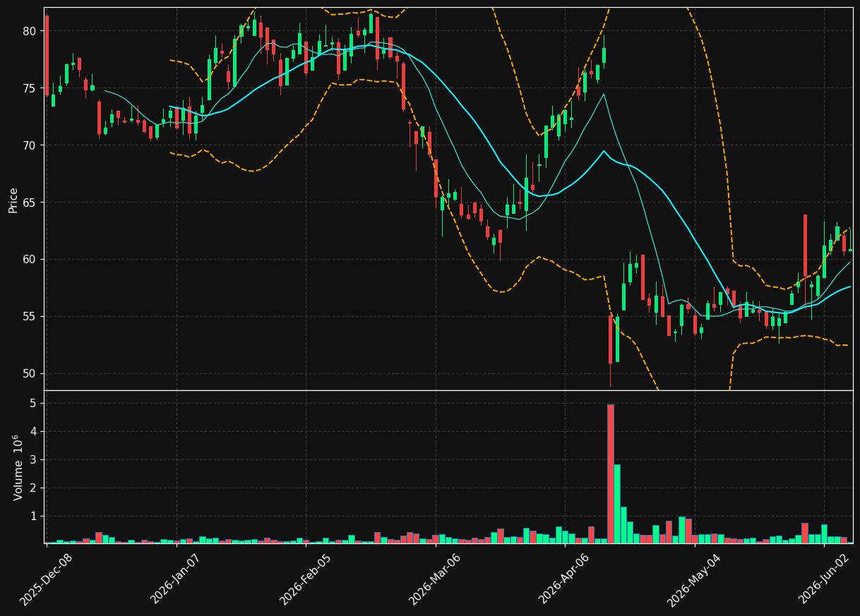
Task: Select the 2026-May-04 date label
Action: coord(694,579)
